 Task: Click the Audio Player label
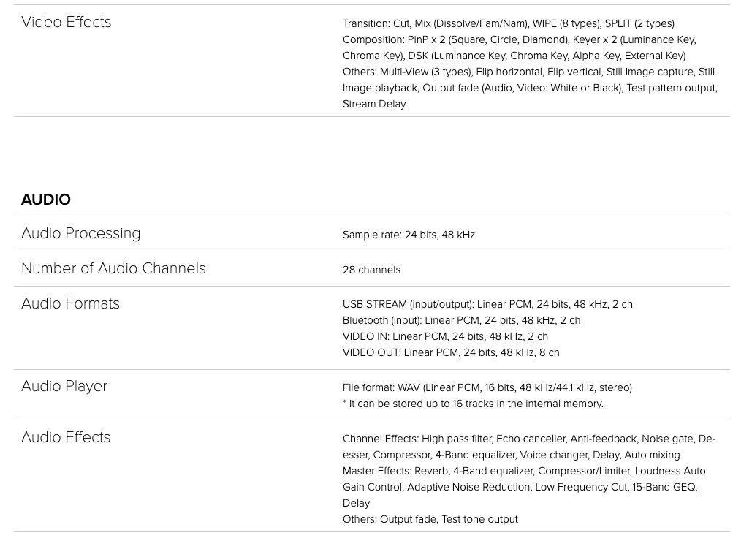(64, 386)
